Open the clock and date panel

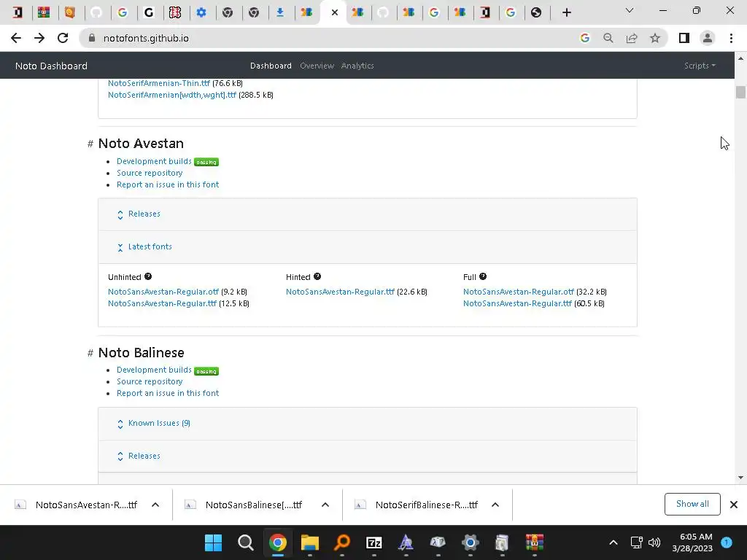tap(692, 542)
